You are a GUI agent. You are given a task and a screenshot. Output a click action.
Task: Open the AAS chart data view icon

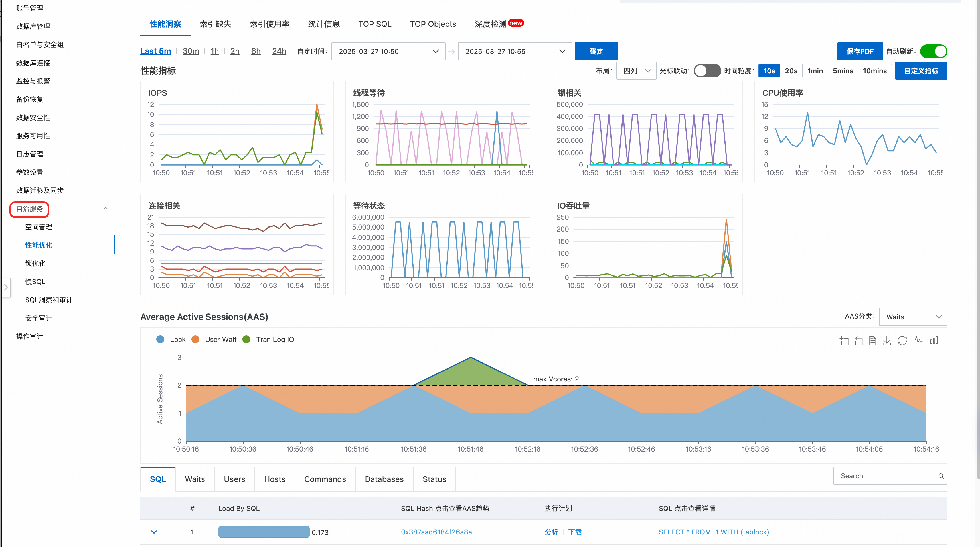[873, 341]
